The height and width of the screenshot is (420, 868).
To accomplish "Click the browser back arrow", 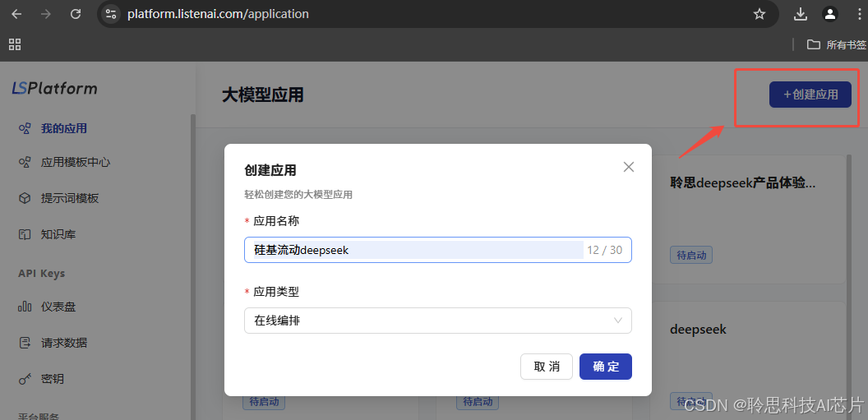I will [x=16, y=15].
